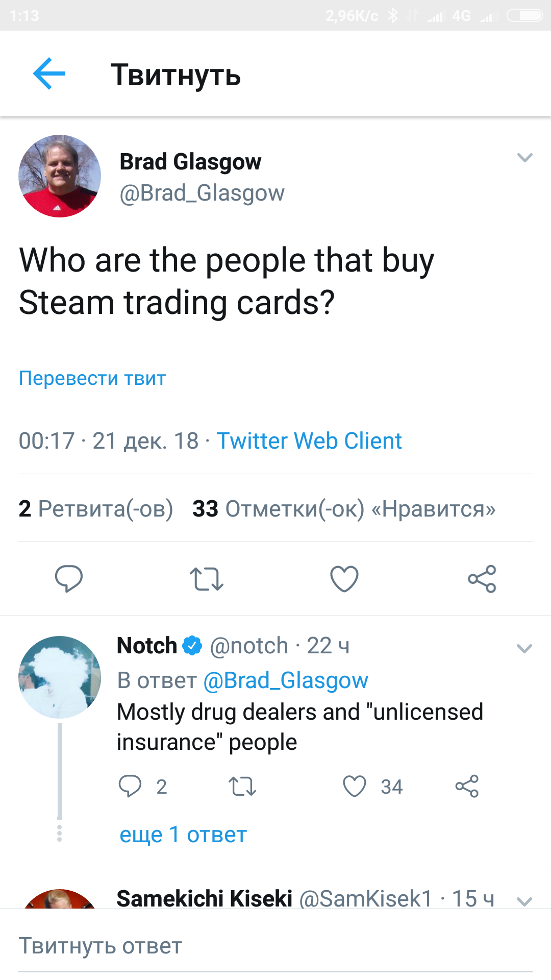
Task: Open options chevron on Samekichi's reply
Action: 524,900
